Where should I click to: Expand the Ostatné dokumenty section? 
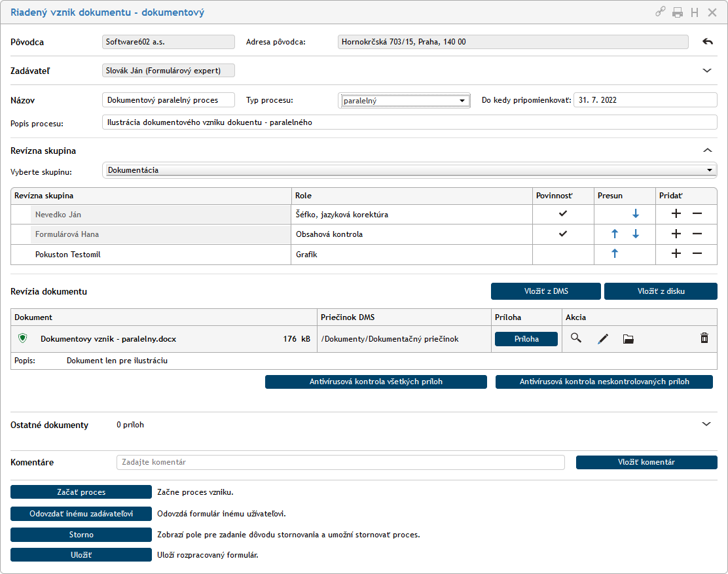tap(706, 424)
